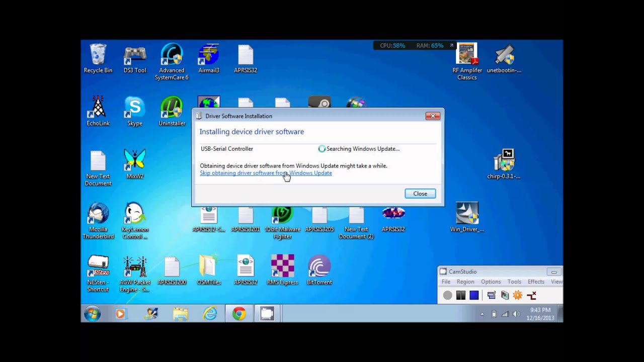Close Driver Software Installation with red X

pyautogui.click(x=433, y=116)
